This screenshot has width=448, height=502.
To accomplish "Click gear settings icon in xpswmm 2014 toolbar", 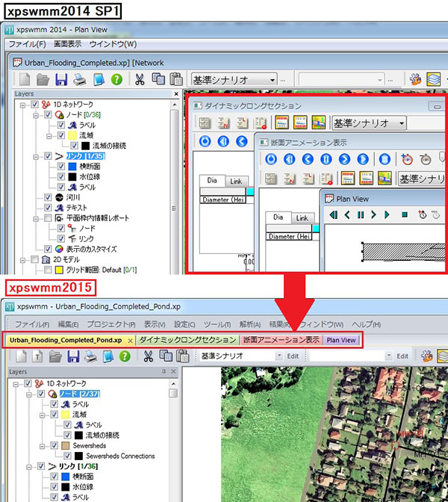I will (415, 79).
